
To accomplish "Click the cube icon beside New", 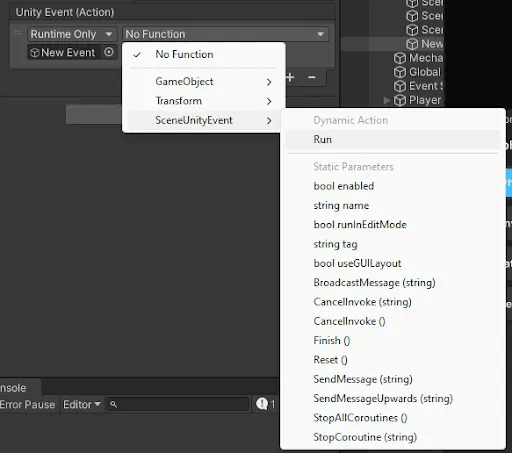I will 412,44.
